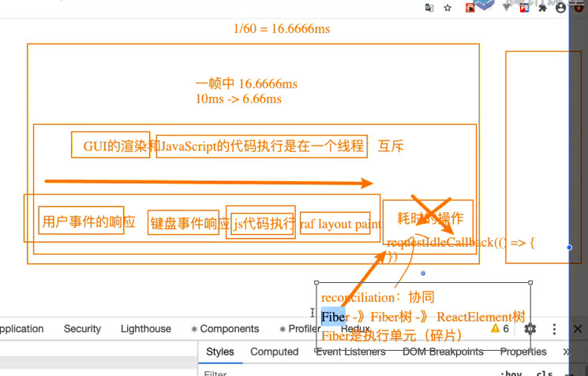Toggle the .cls classes button

(x=545, y=374)
